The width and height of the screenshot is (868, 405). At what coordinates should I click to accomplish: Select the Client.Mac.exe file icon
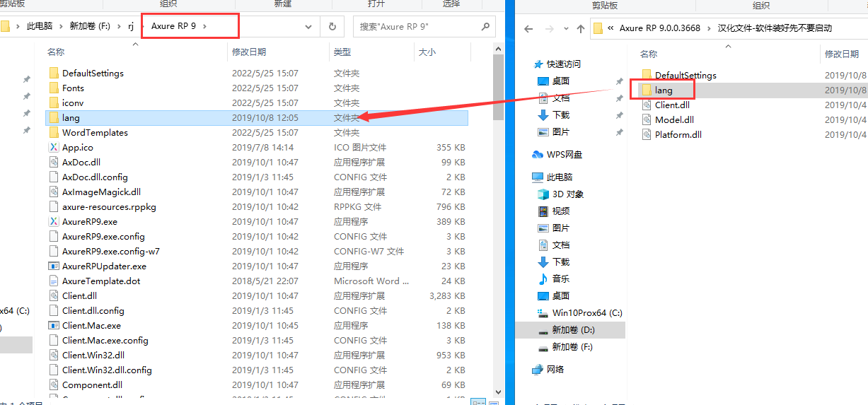pyautogui.click(x=54, y=326)
